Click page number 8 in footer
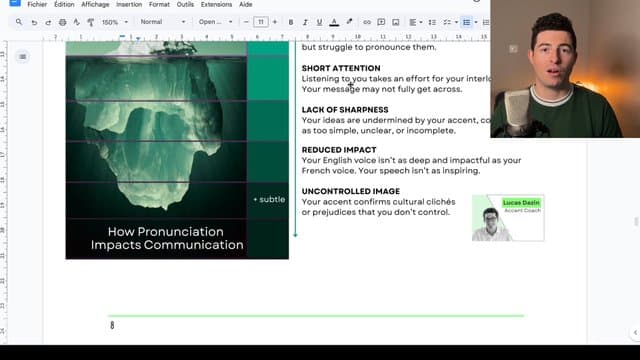Screen dimensions: 640x360 tap(112, 325)
